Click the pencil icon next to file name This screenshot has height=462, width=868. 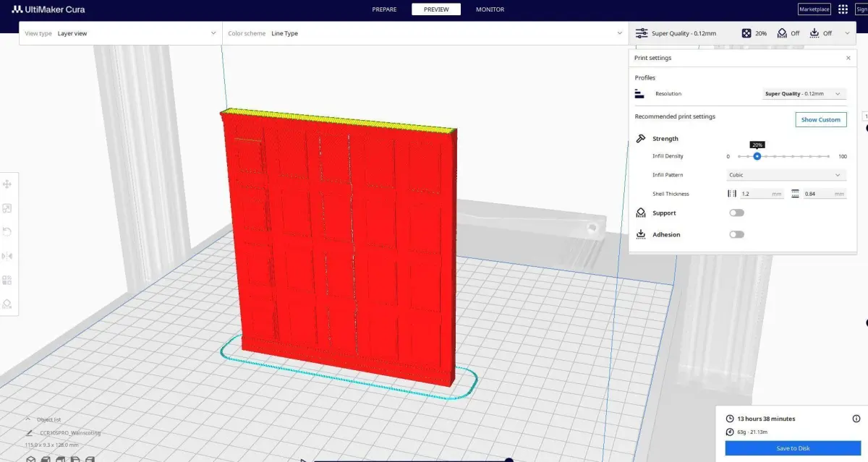30,433
